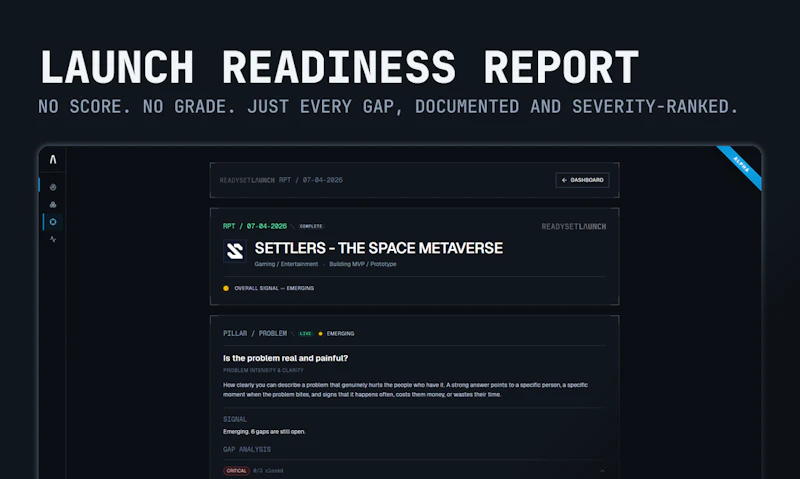Select the highlighted blue ring sidebar icon
The height and width of the screenshot is (479, 800).
point(53,222)
